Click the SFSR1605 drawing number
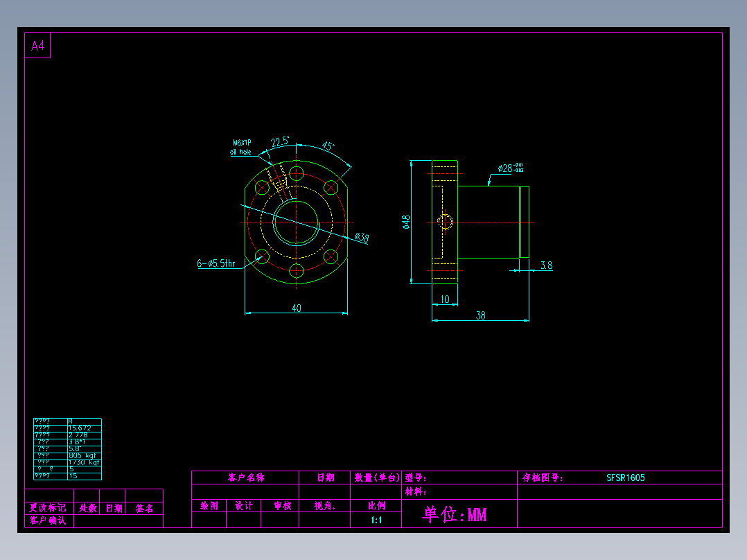 coord(626,478)
